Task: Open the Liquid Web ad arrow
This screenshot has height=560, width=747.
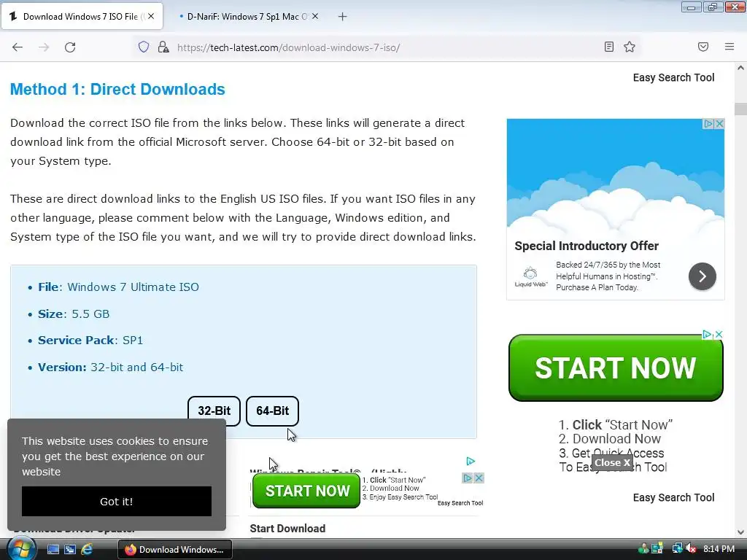Action: 703,276
